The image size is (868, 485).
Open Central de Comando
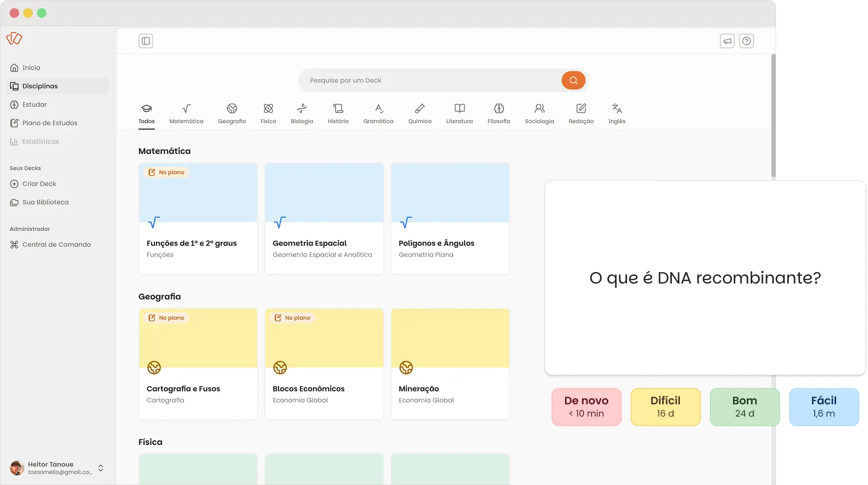tap(58, 244)
